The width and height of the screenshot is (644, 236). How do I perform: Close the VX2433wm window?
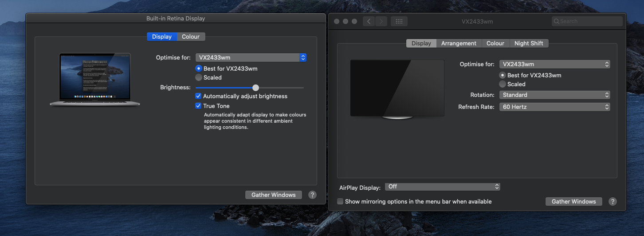(x=337, y=21)
